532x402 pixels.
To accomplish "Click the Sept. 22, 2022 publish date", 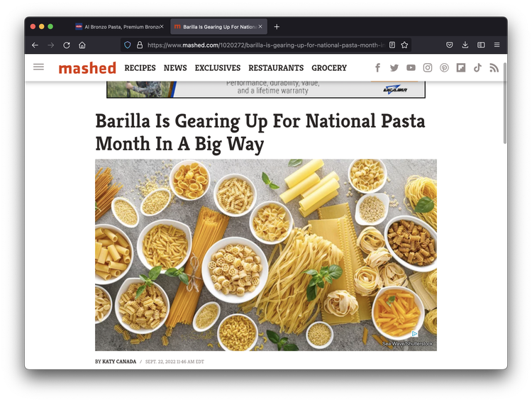I will pos(174,362).
